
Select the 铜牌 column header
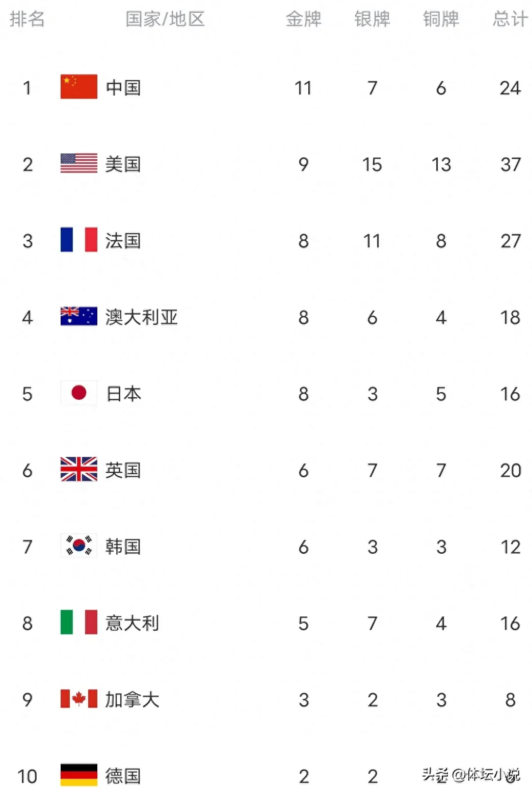point(441,19)
